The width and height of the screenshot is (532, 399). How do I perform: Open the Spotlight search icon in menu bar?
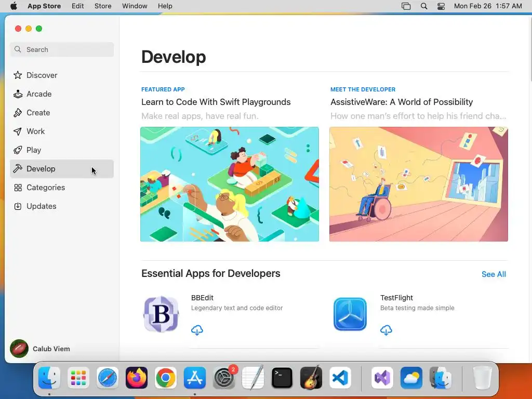tap(424, 6)
